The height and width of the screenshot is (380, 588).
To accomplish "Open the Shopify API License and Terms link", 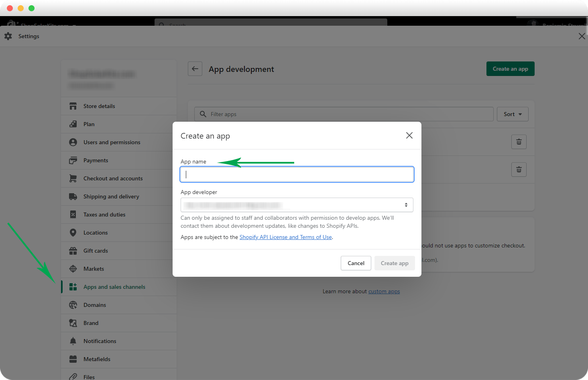I will tap(285, 237).
